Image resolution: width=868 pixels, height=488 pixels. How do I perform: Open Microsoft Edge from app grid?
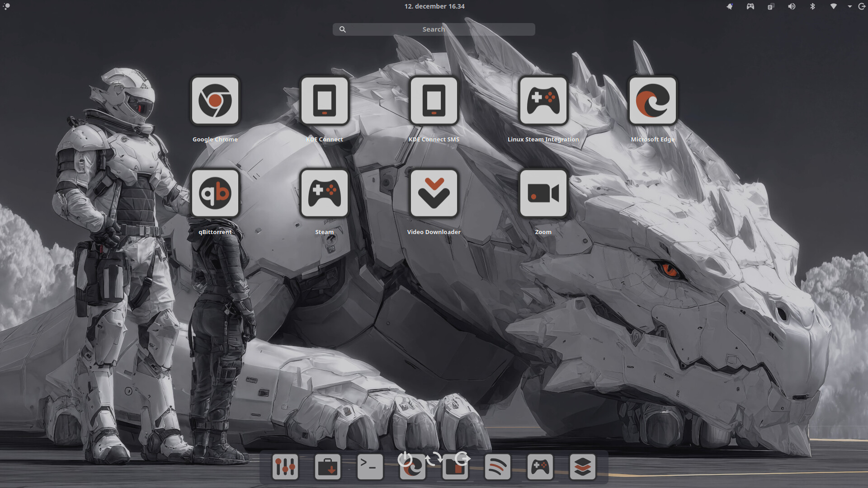pos(653,101)
